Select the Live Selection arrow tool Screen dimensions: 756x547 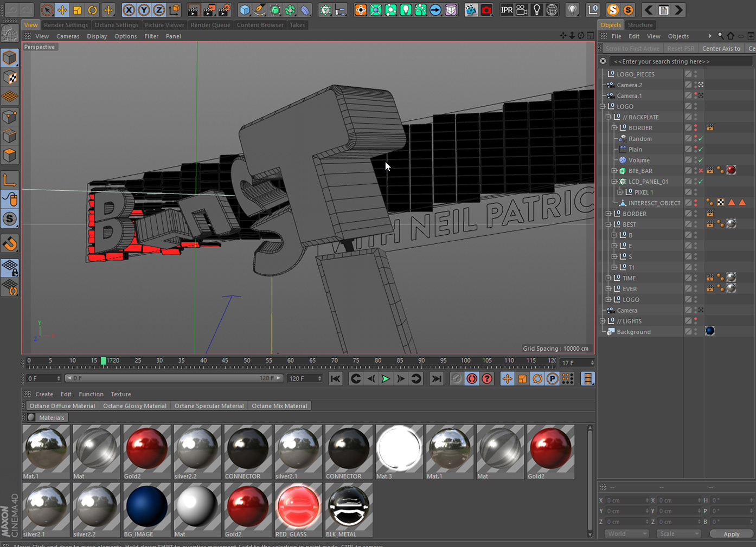47,10
